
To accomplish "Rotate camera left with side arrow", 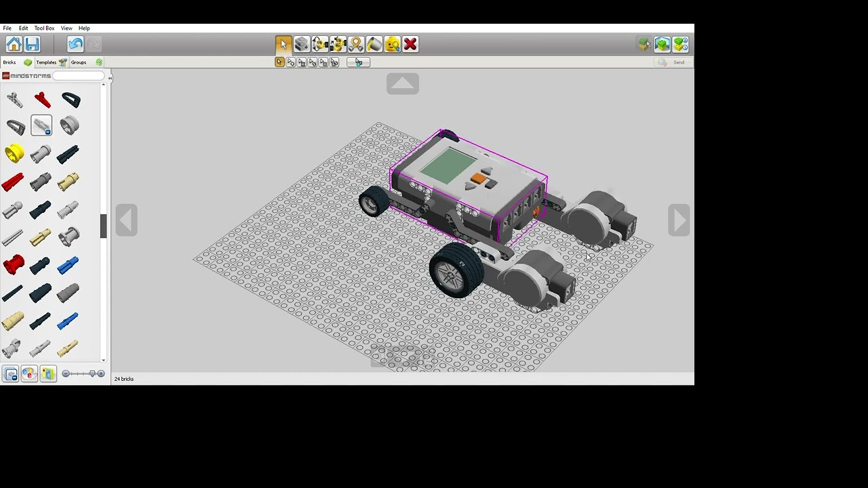I will [x=126, y=220].
